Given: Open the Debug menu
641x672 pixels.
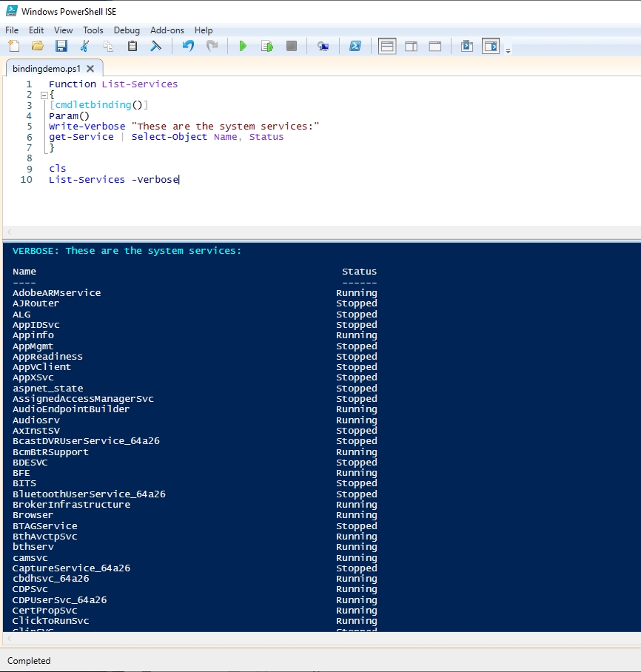Looking at the screenshot, I should coord(127,30).
